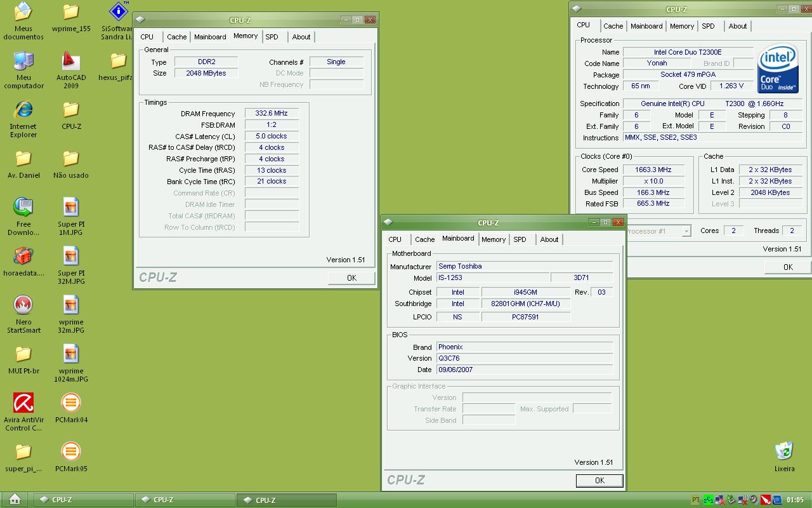Click the Avira red umbrella tray icon
The height and width of the screenshot is (508, 812).
click(766, 500)
